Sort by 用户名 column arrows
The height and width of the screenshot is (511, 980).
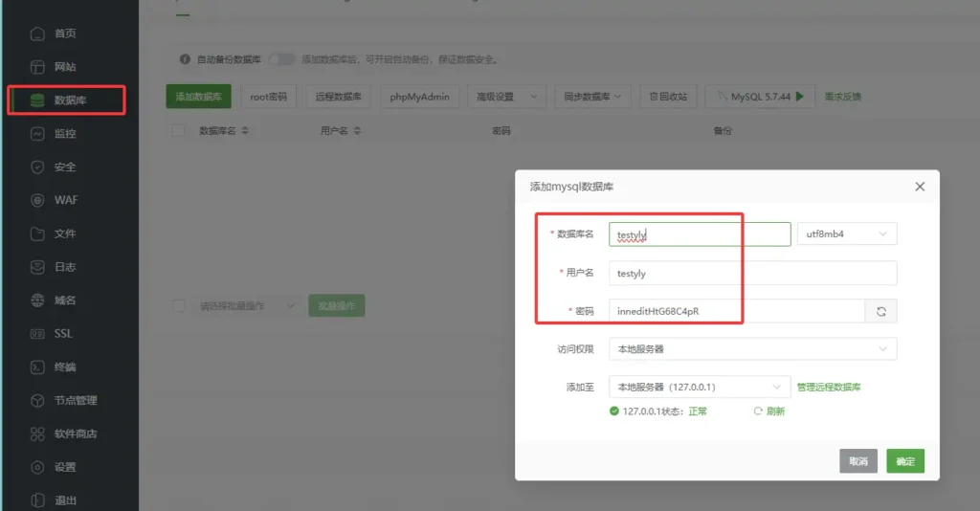[x=357, y=130]
